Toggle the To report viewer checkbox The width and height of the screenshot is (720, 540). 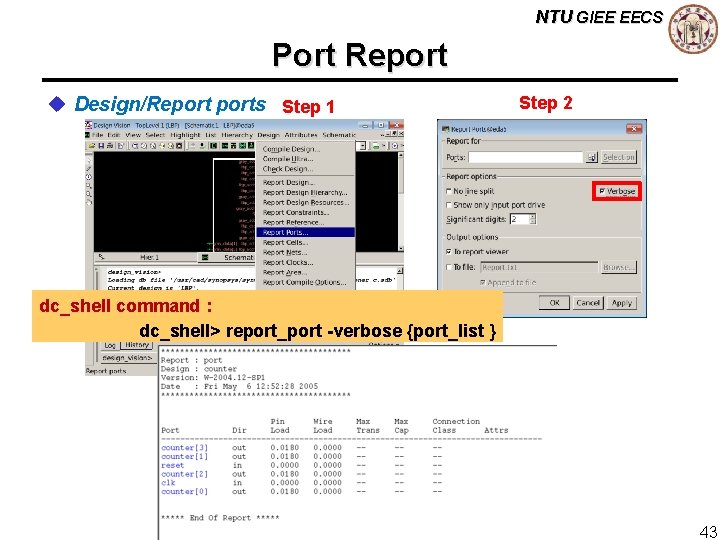click(449, 252)
